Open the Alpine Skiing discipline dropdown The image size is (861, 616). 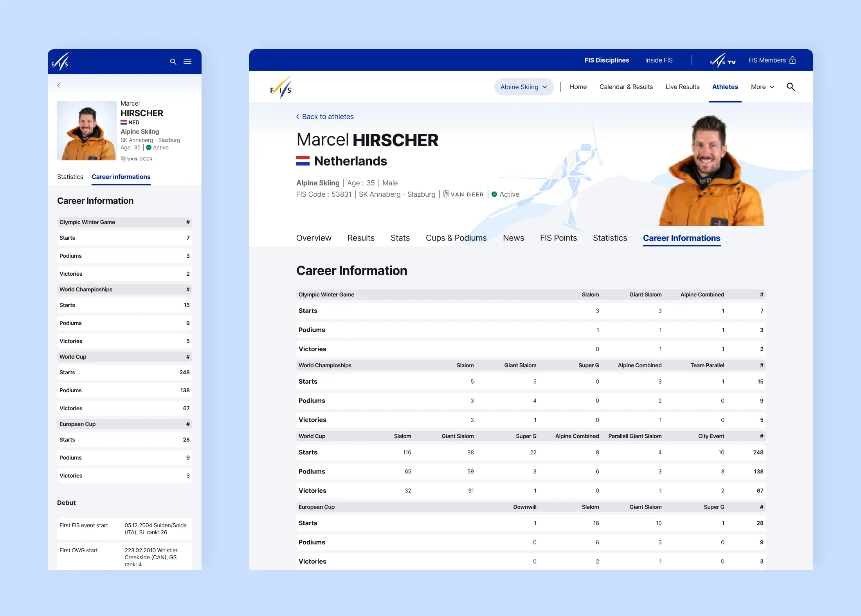pyautogui.click(x=524, y=87)
